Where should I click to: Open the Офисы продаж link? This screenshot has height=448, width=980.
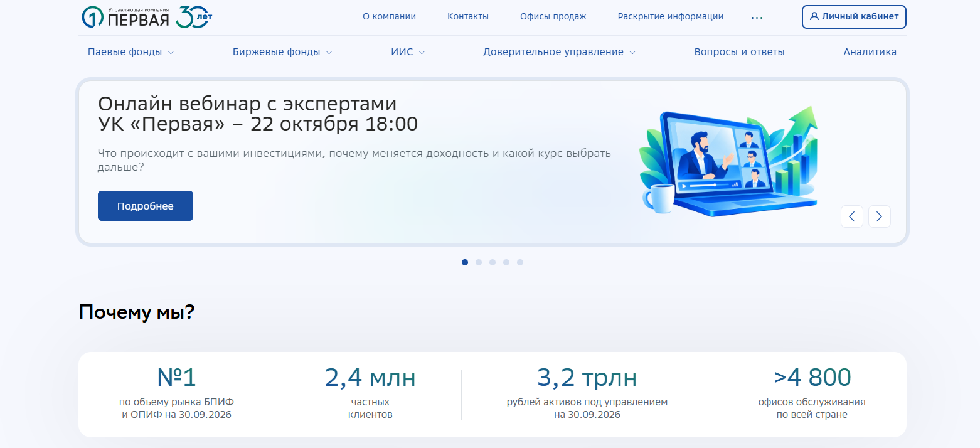tap(553, 17)
